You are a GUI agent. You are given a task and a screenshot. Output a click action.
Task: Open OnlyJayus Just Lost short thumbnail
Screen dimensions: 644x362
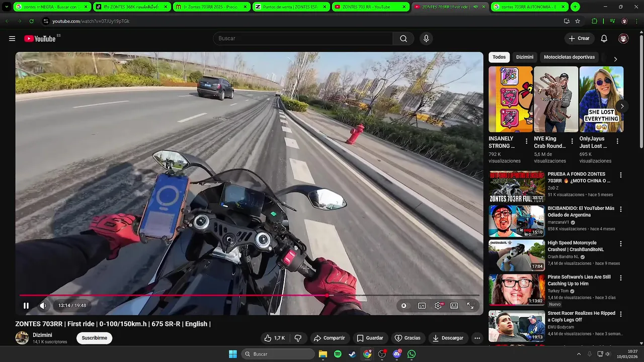601,99
